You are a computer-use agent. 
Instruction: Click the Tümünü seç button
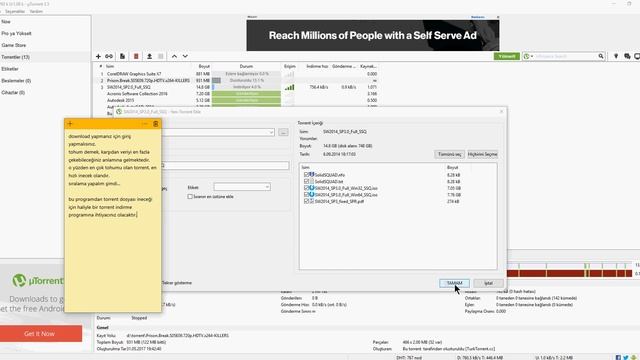click(449, 154)
